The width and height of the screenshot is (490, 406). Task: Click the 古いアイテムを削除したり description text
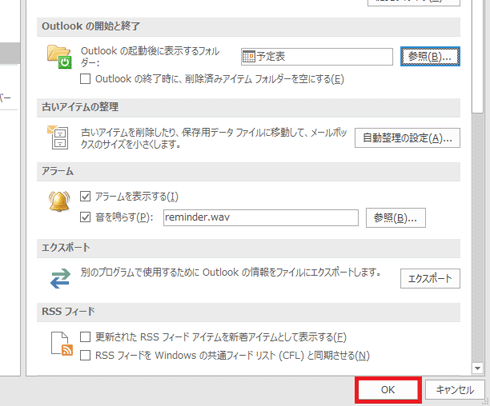(214, 138)
